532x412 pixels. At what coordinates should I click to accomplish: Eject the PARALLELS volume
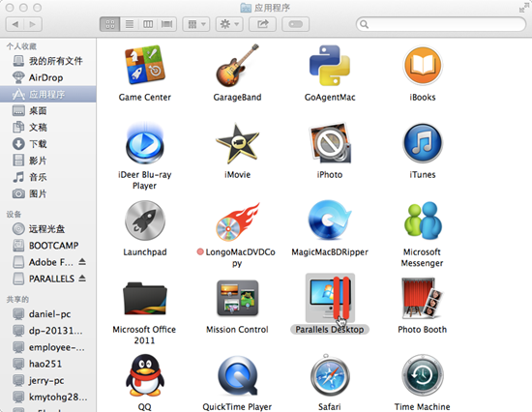(x=82, y=279)
